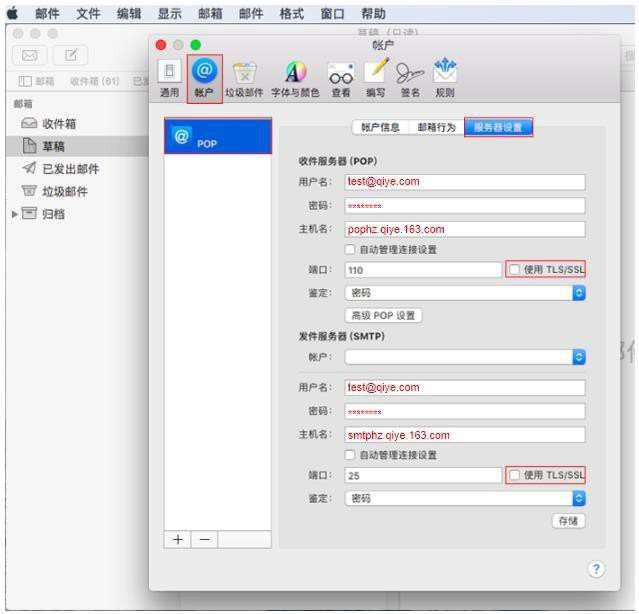Image resolution: width=639 pixels, height=614 pixels.
Task: Toggle POP auto-manage connection settings checkbox
Action: click(x=350, y=249)
